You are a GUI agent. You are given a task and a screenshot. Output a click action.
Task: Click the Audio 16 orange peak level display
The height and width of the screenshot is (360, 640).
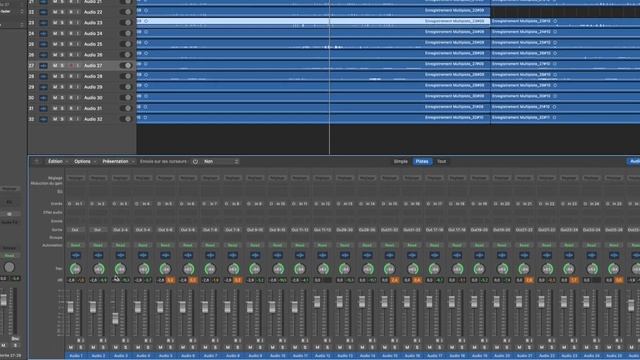pyautogui.click(x=417, y=280)
